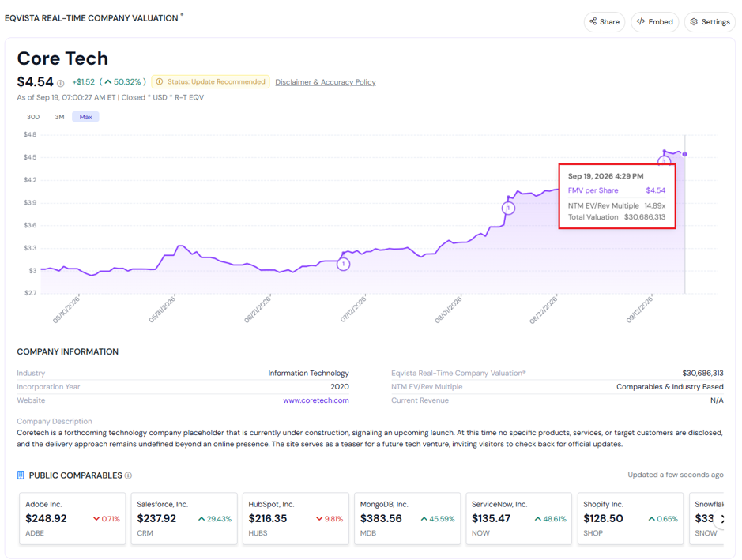Click "FMV per Share" in the chart tooltip

point(593,190)
